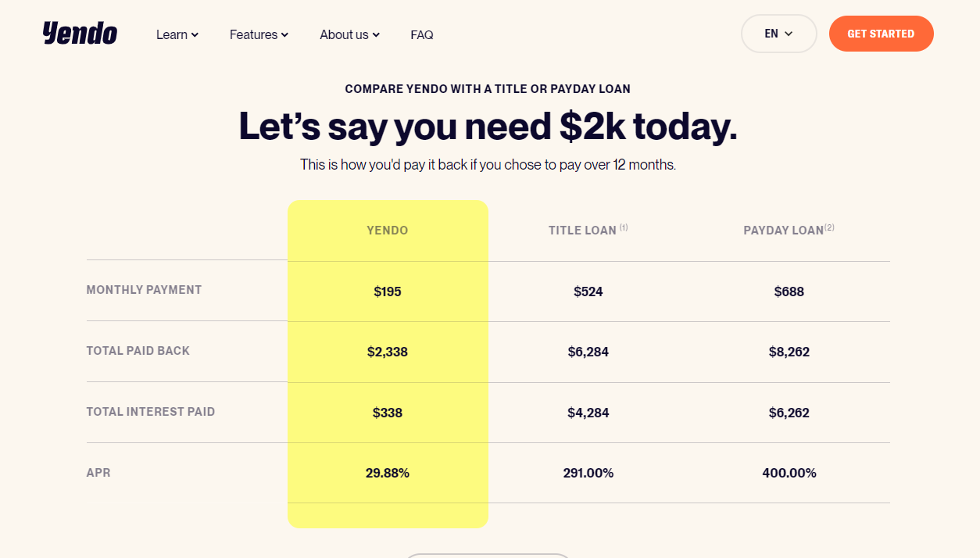Image resolution: width=980 pixels, height=558 pixels.
Task: Click footnote 1 next to Title Loan
Action: pos(624,228)
